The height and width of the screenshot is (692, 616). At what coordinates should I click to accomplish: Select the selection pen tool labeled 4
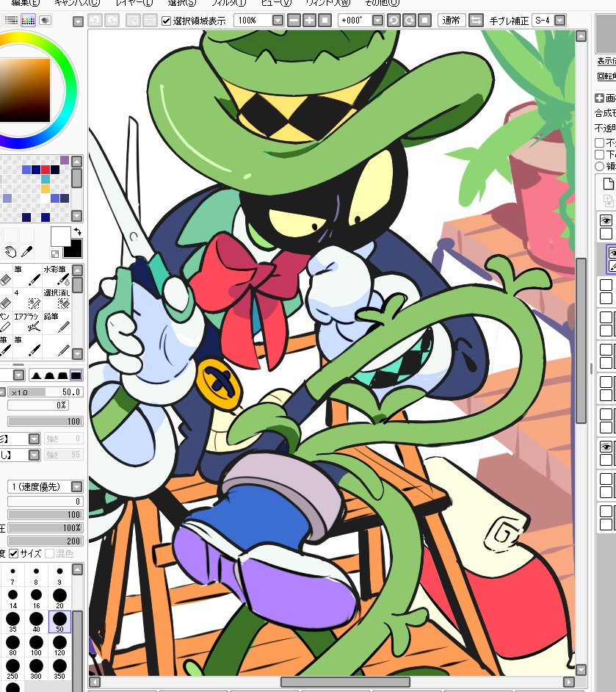point(27,299)
